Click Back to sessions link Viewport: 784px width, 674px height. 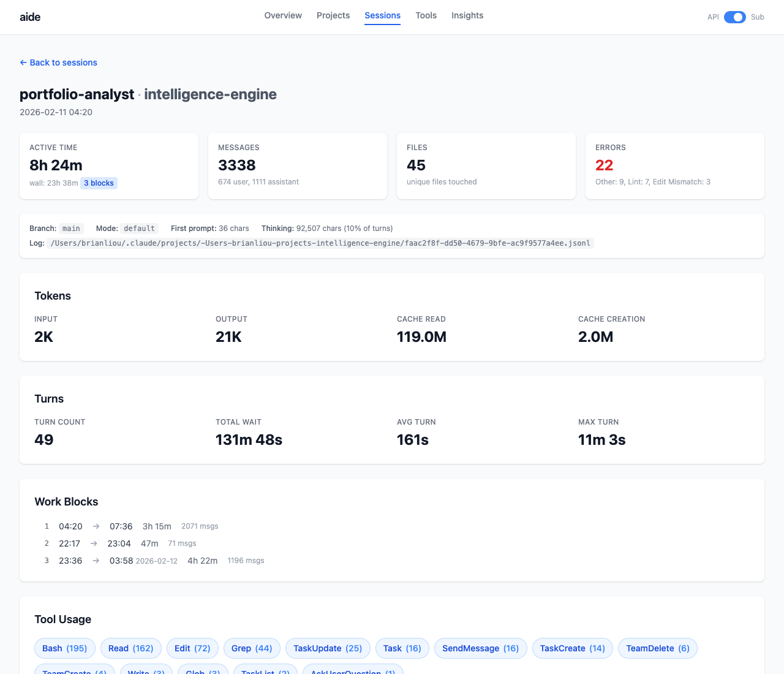pos(59,62)
